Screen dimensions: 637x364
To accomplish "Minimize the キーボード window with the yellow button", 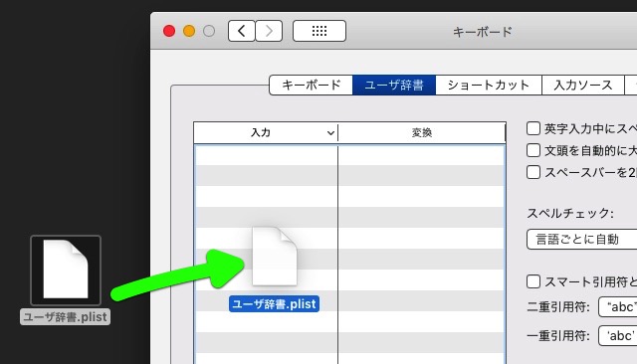I will click(x=189, y=31).
